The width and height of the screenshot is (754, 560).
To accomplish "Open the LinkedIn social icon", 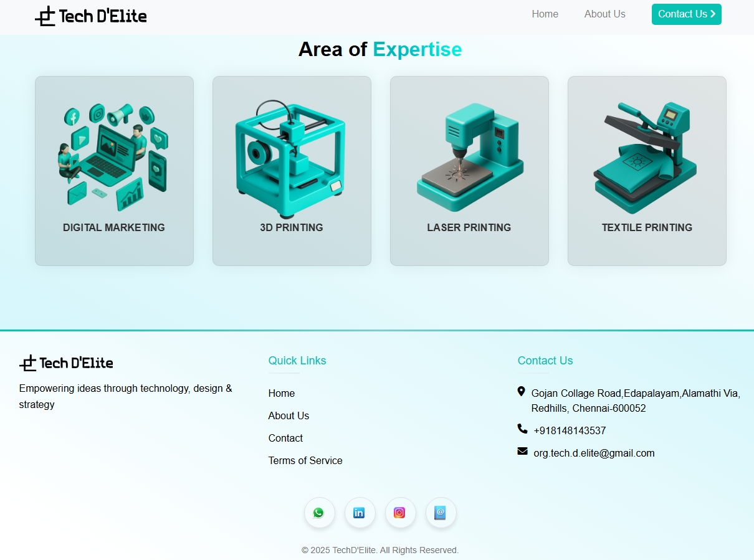I will tap(360, 513).
